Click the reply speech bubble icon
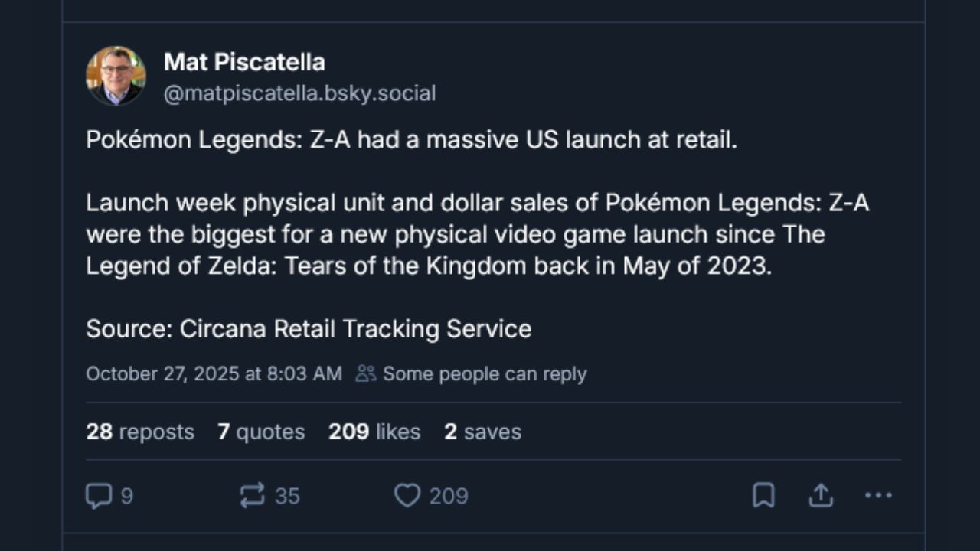The image size is (980, 551). [99, 496]
